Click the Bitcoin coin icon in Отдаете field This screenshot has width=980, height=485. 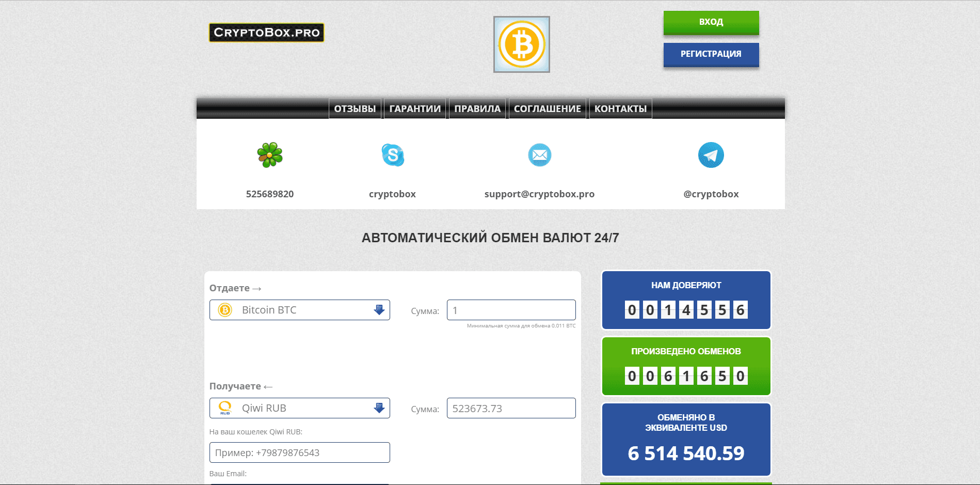tap(226, 310)
